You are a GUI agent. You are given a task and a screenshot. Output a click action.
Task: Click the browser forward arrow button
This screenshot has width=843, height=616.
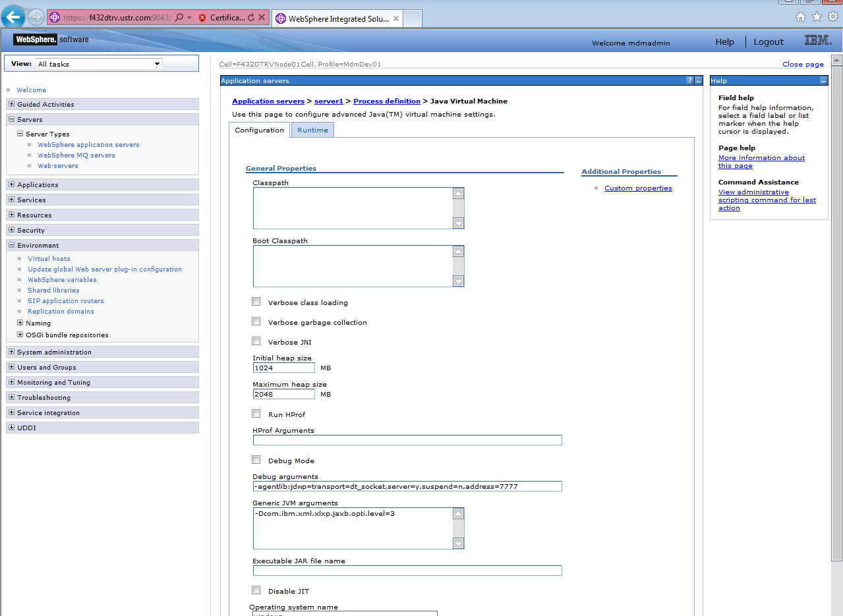[x=36, y=18]
